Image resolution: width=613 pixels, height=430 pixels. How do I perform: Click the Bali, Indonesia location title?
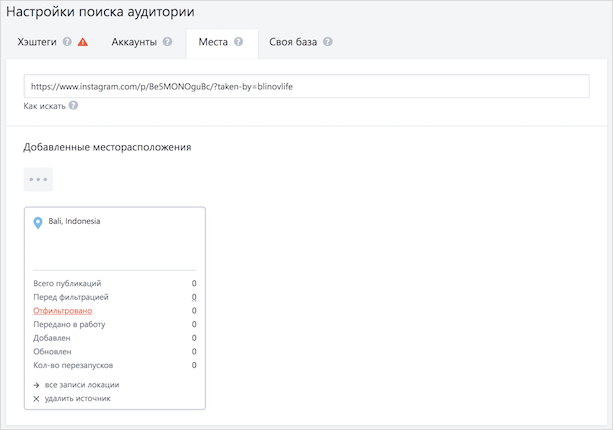coord(74,221)
